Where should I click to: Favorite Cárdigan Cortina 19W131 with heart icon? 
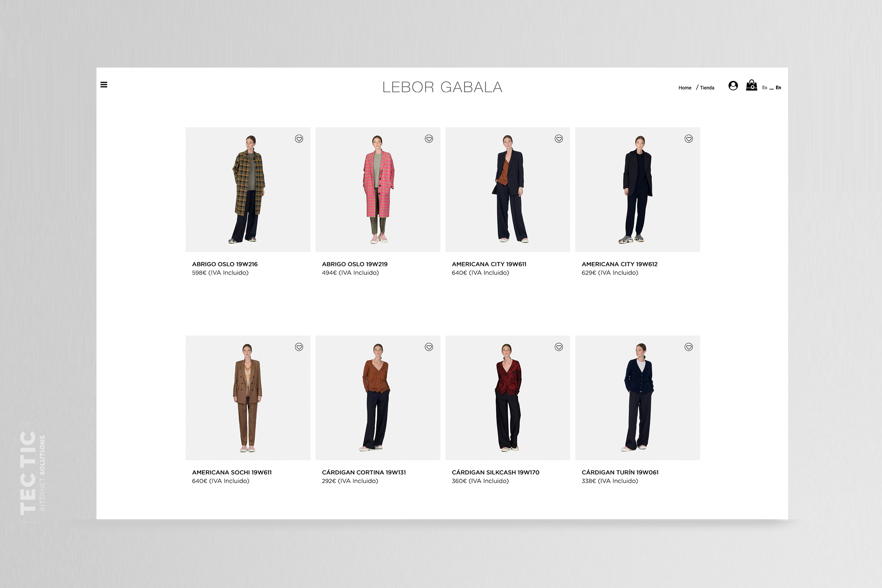pos(429,347)
